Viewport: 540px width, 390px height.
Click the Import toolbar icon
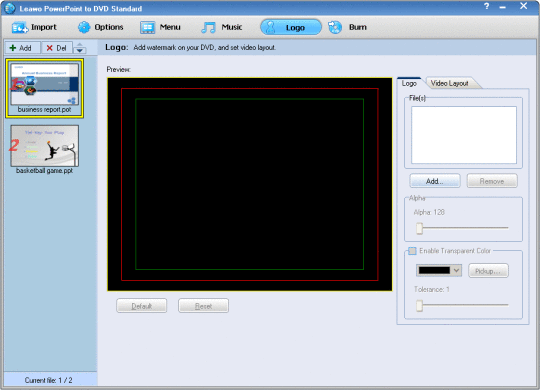(19, 28)
